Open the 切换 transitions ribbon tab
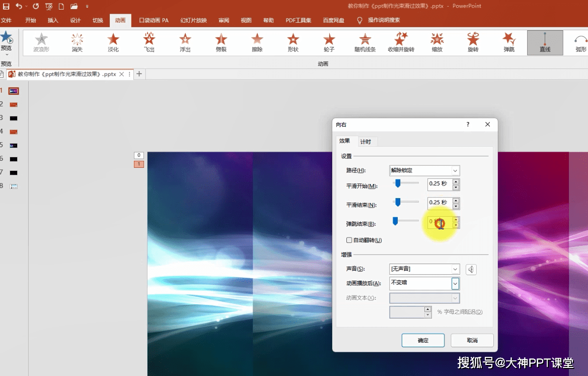Viewport: 588px width, 376px height. pyautogui.click(x=98, y=20)
